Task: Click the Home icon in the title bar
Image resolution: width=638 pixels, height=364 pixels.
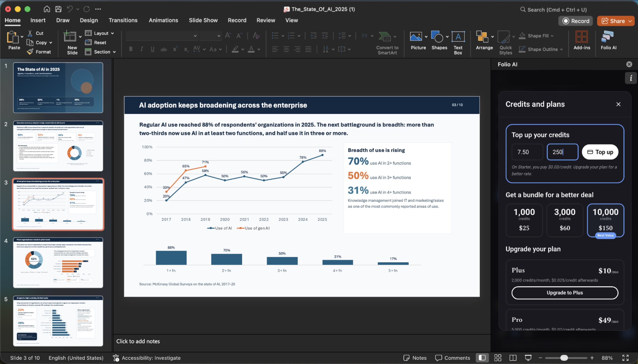Action: coord(47,9)
